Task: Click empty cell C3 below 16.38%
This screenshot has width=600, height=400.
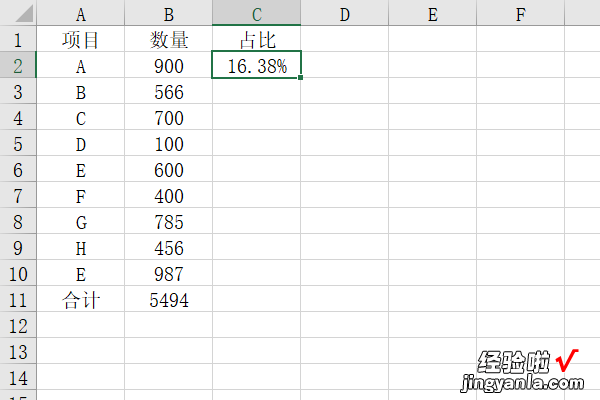Action: [257, 91]
